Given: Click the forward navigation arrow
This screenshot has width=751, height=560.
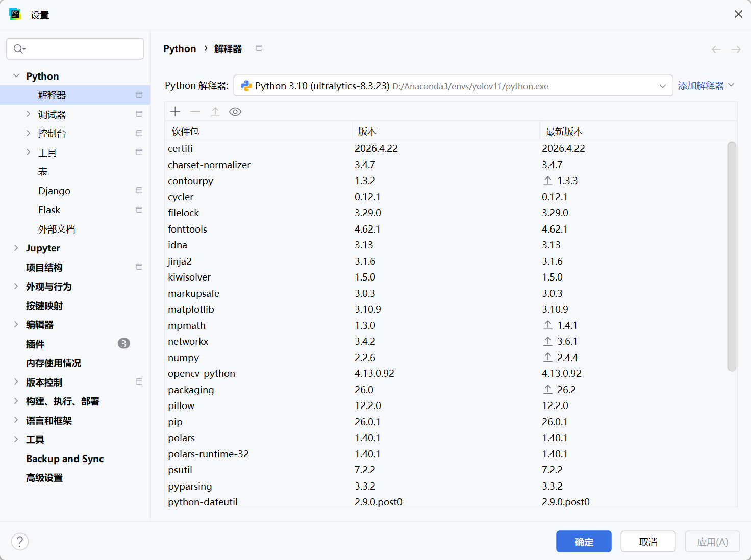Looking at the screenshot, I should [x=736, y=49].
